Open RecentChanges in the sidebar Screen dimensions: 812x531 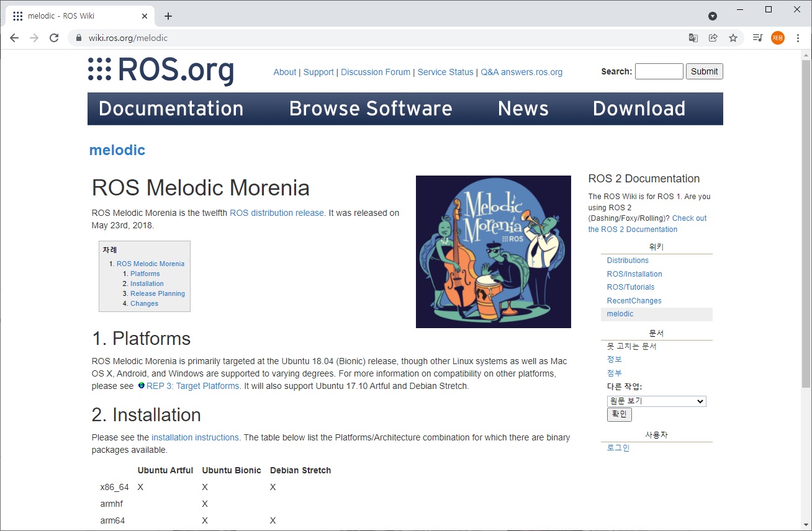634,301
